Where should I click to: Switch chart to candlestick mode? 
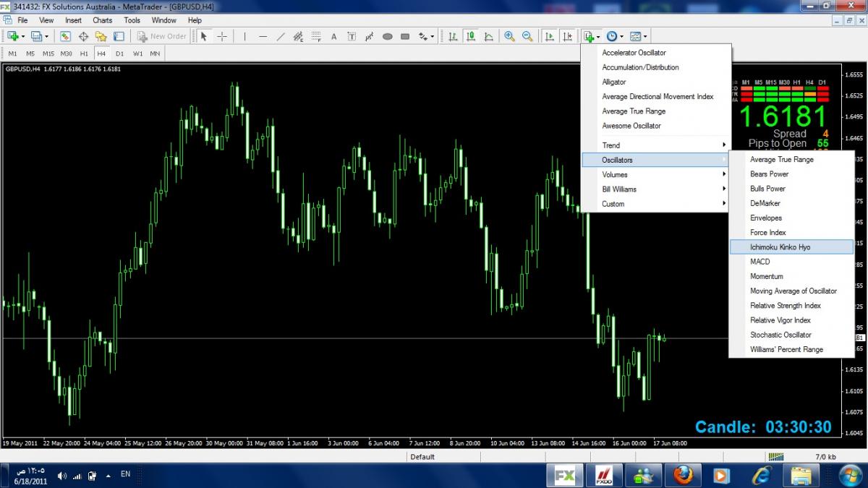(x=471, y=36)
